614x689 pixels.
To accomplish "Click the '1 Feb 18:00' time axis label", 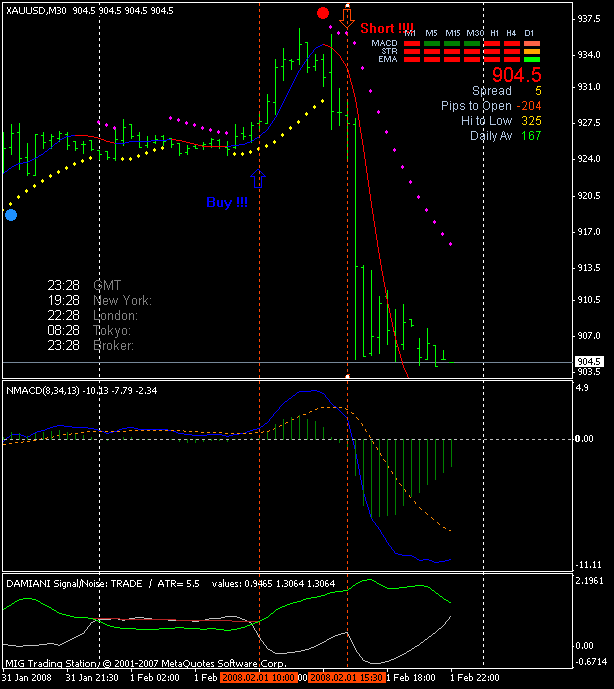I will (411, 678).
